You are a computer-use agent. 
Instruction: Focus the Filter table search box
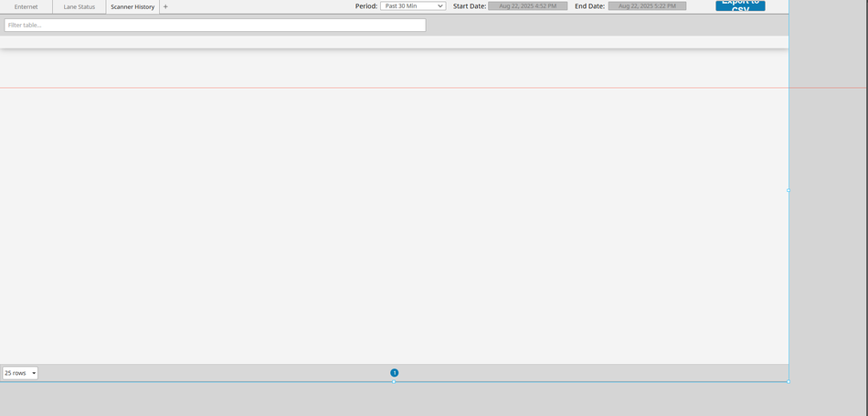(x=215, y=25)
